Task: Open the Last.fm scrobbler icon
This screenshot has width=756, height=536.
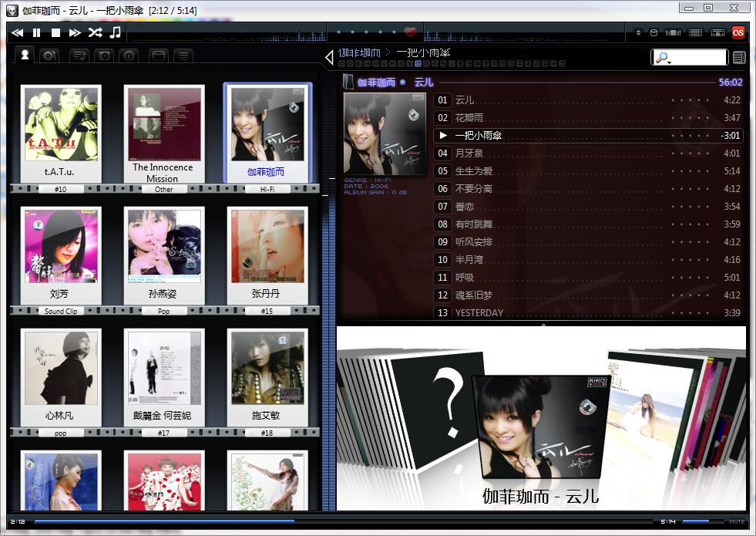Action: tap(738, 32)
